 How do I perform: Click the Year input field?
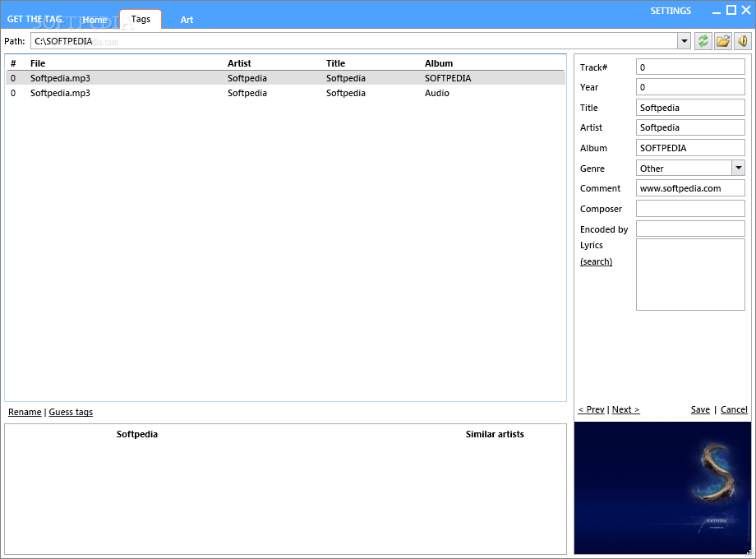coord(690,87)
